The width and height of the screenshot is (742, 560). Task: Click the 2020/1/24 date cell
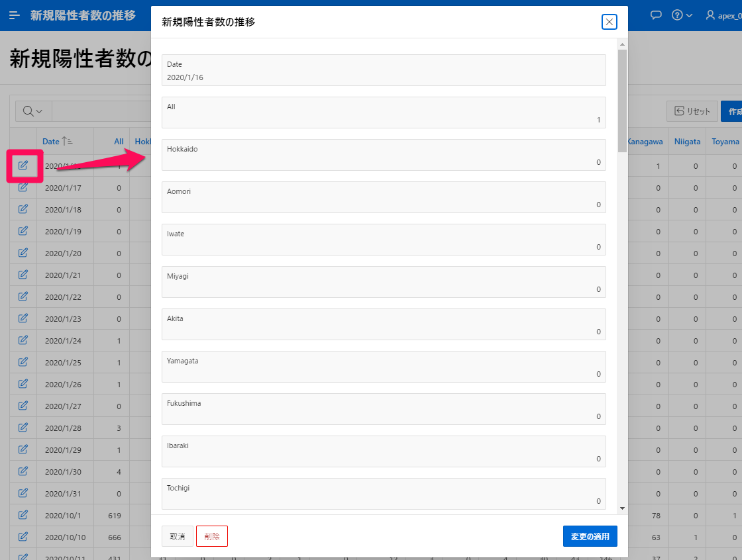(x=63, y=341)
